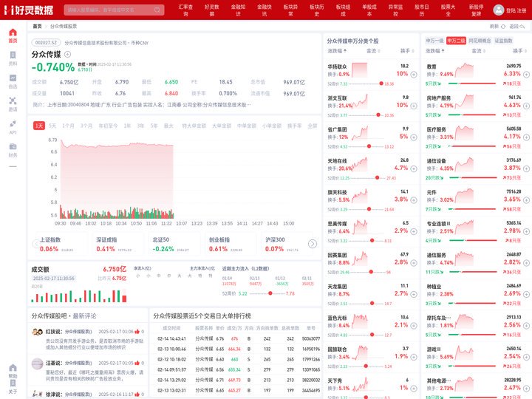Viewport: 532px width, 399px height.
Task: Click the 好灵数据 logo
Action: [x=29, y=10]
